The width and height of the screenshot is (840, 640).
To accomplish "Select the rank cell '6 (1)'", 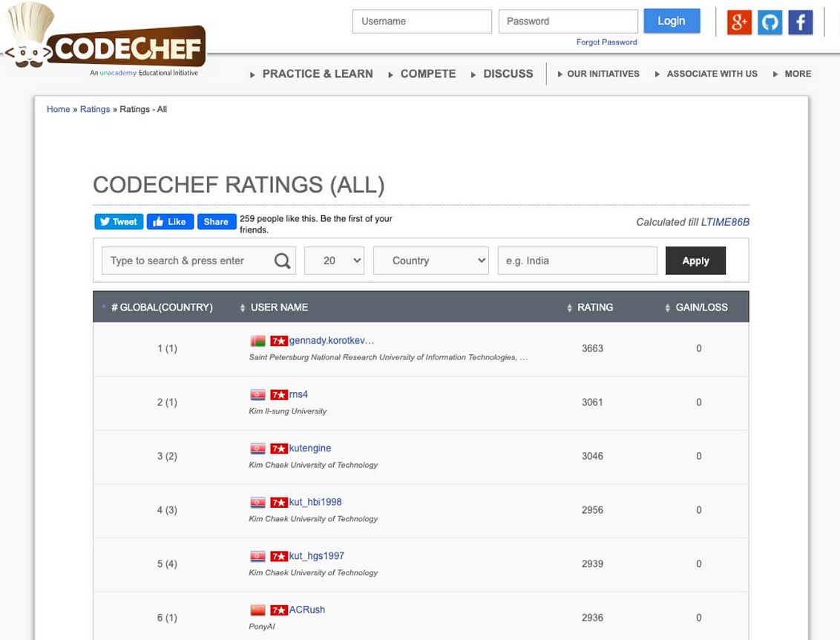I will coord(167,618).
